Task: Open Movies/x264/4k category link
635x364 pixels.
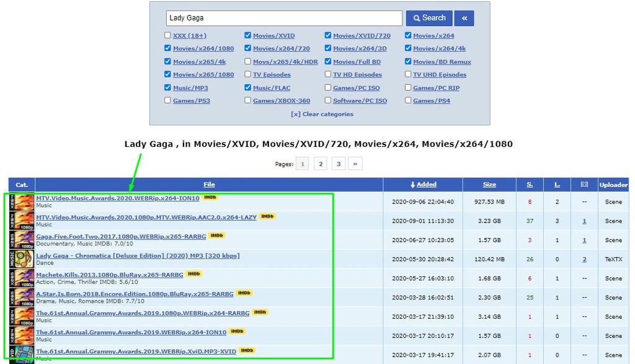Action: click(440, 48)
